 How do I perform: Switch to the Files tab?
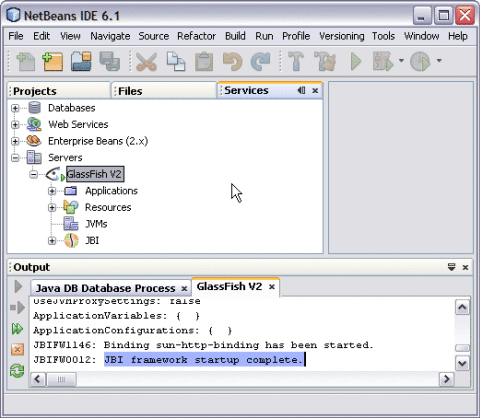[164, 91]
